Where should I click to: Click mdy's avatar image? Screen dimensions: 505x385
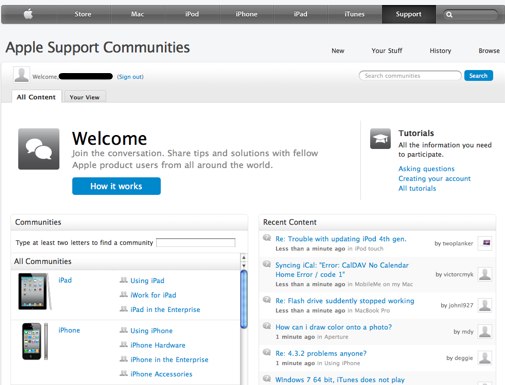(x=485, y=331)
